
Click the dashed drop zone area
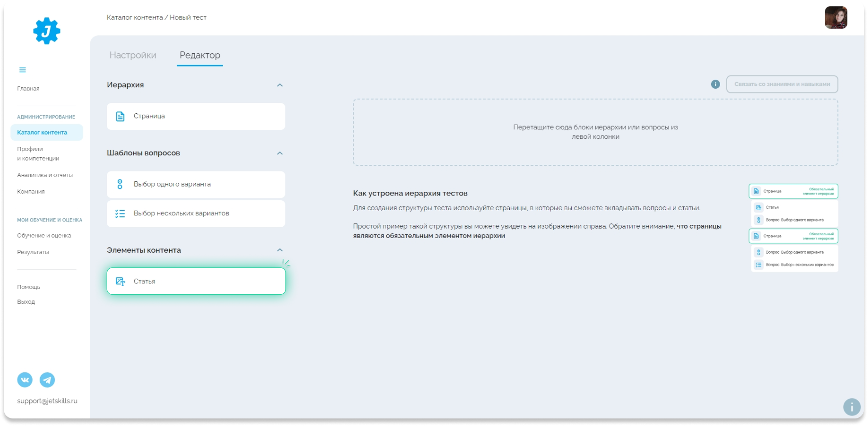[x=595, y=132]
